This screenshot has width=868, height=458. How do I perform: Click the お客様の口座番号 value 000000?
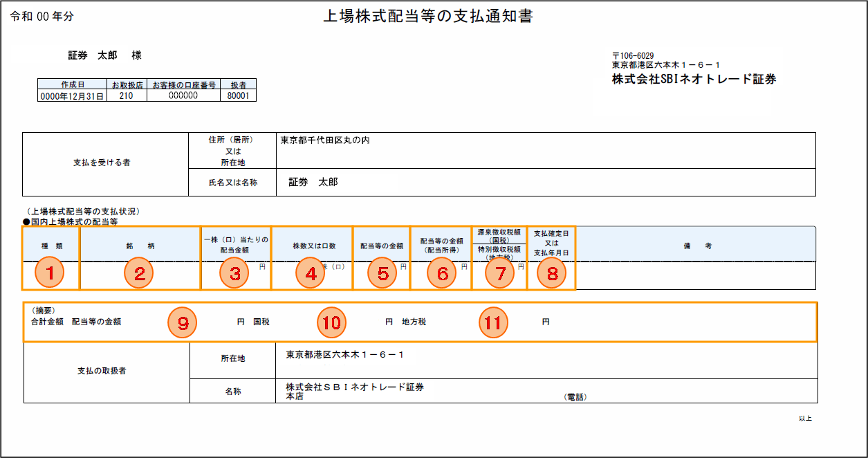[183, 97]
